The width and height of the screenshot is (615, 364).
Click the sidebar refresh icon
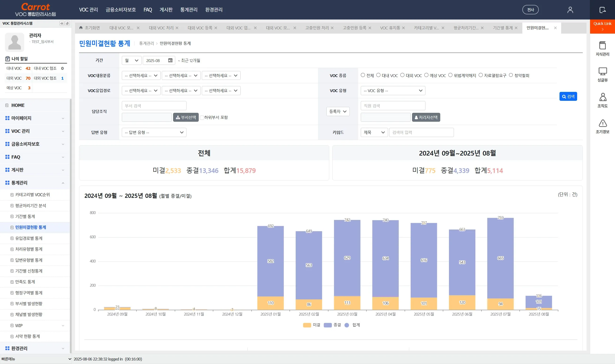tap(67, 23)
